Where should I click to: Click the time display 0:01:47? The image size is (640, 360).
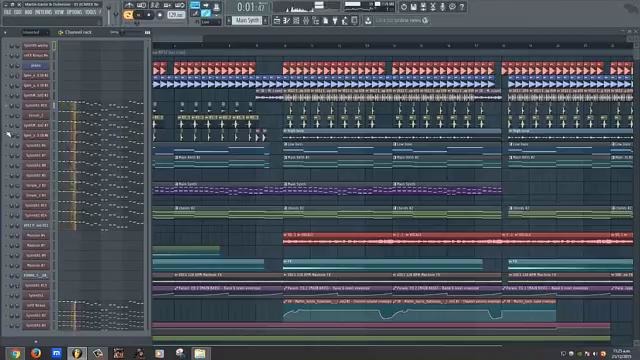click(251, 7)
